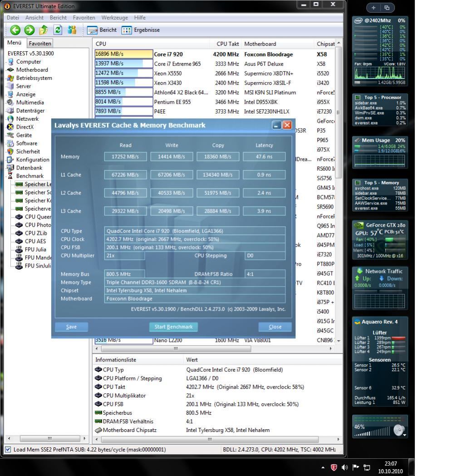The height and width of the screenshot is (476, 457).
Task: Click the Action Center flag tray icon
Action: click(x=356, y=467)
